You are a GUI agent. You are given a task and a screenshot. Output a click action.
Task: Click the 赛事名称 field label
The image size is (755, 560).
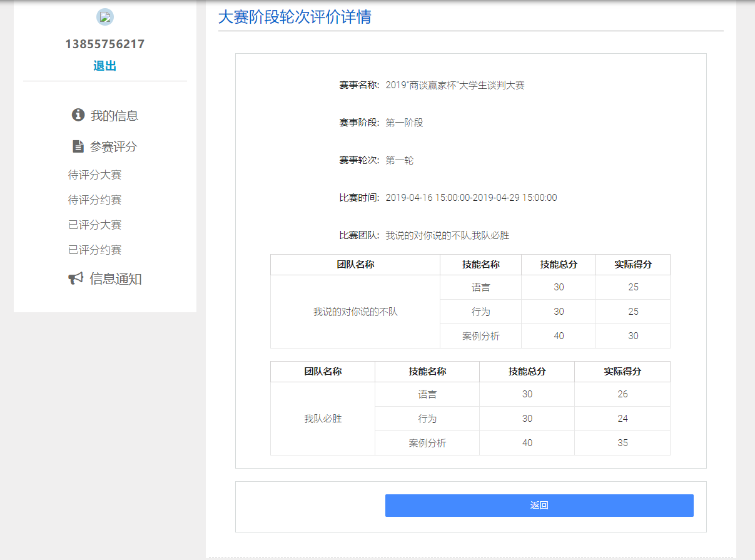(x=359, y=85)
